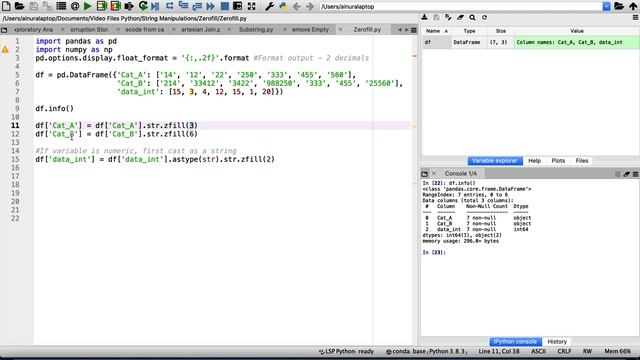Viewport: 640px width, 360px height.
Task: Click the warning icon on line 2
Action: [5, 50]
